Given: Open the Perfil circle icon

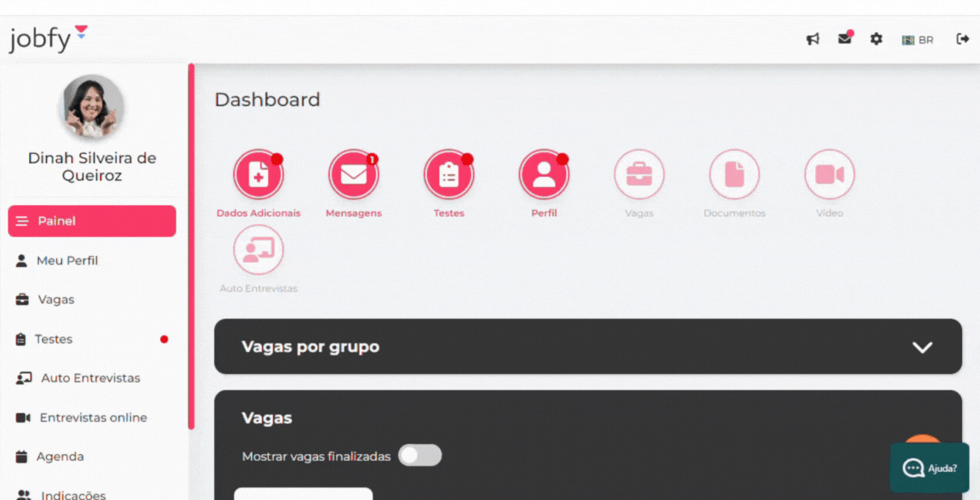Looking at the screenshot, I should pyautogui.click(x=544, y=174).
